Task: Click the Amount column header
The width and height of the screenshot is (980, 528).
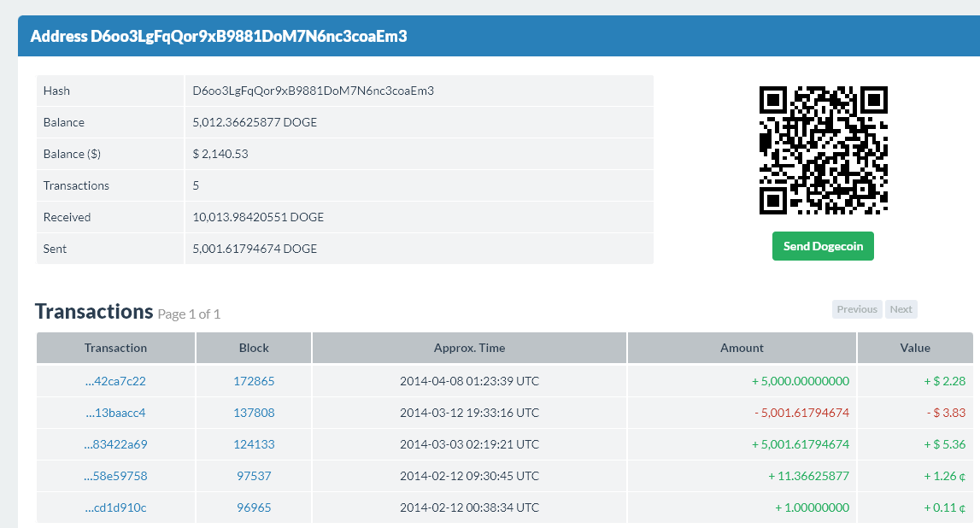Action: tap(742, 348)
